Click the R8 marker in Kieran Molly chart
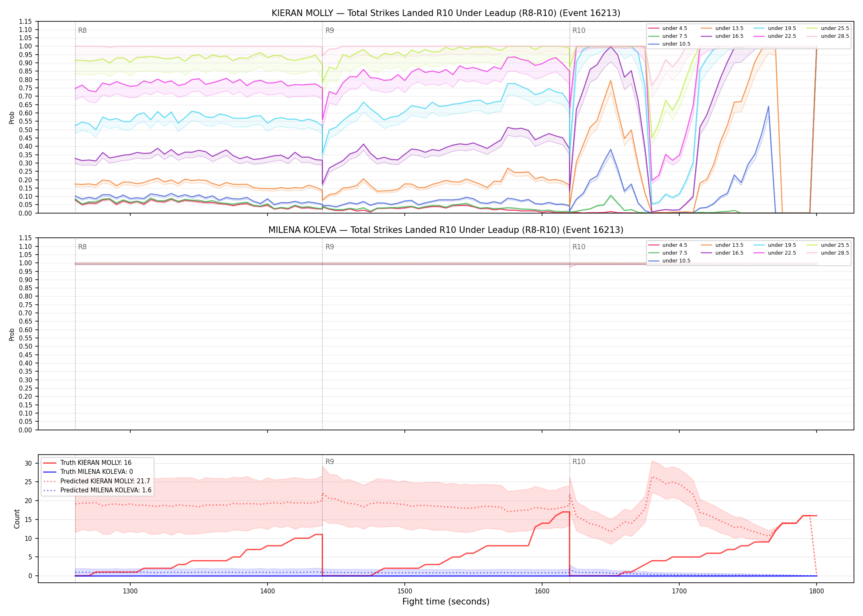 (x=82, y=30)
